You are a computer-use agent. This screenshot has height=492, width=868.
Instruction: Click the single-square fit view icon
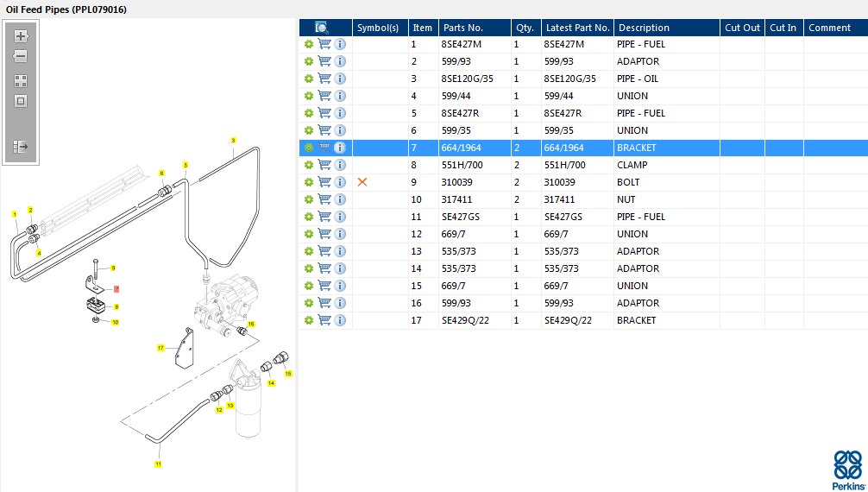pyautogui.click(x=21, y=101)
